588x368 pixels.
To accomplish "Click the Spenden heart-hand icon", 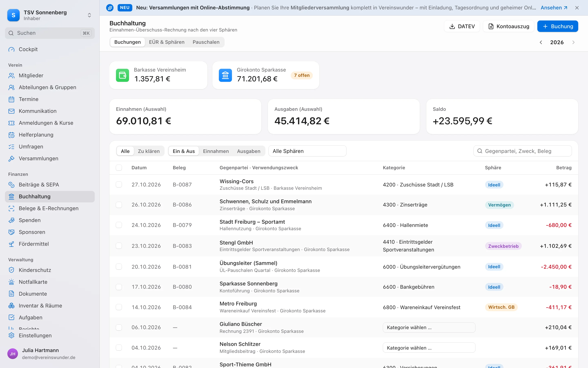I will point(11,220).
